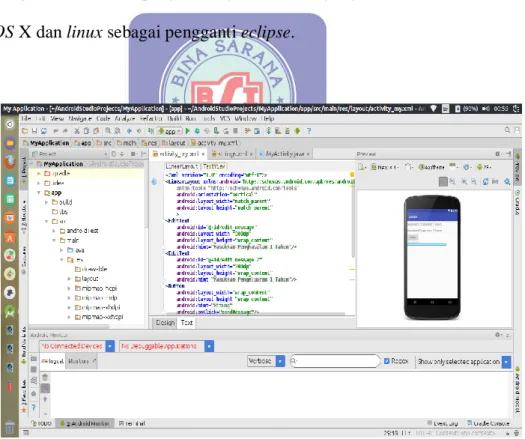This screenshot has width=525, height=439.
Task: Click the Save All disk icon
Action: (34, 131)
